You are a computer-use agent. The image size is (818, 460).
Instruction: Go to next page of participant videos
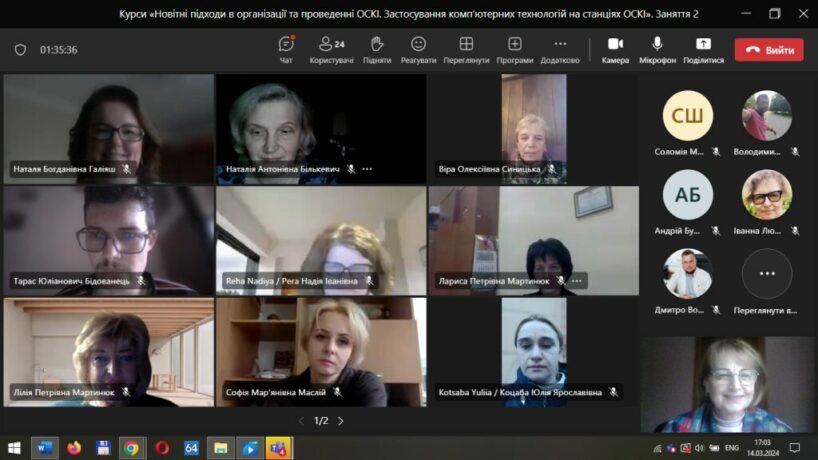click(x=340, y=421)
